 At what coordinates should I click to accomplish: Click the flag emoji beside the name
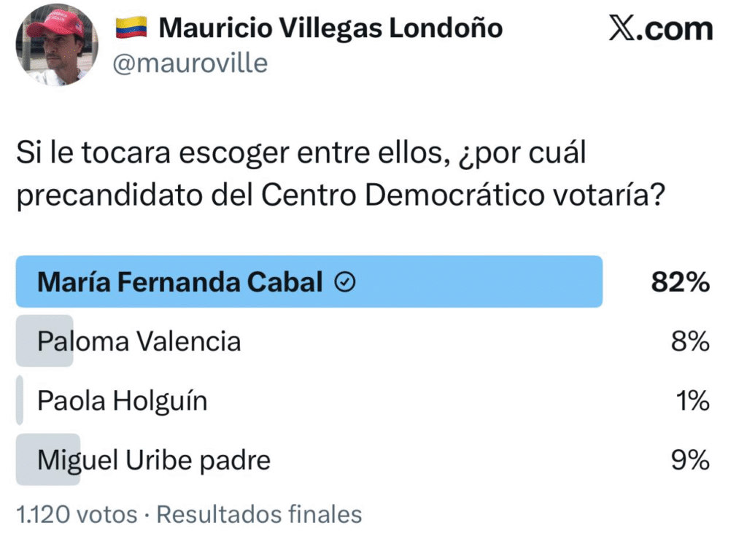pos(131,28)
